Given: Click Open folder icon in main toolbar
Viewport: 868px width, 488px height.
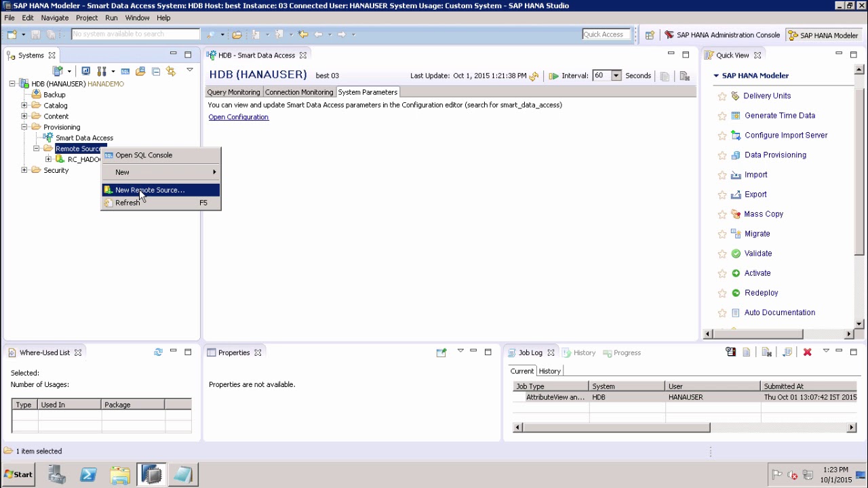Looking at the screenshot, I should [x=237, y=35].
